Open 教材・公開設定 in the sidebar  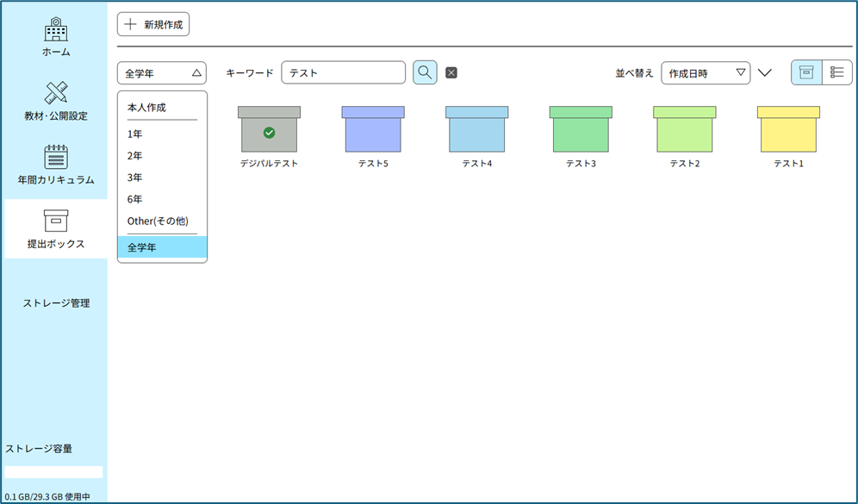pyautogui.click(x=56, y=93)
